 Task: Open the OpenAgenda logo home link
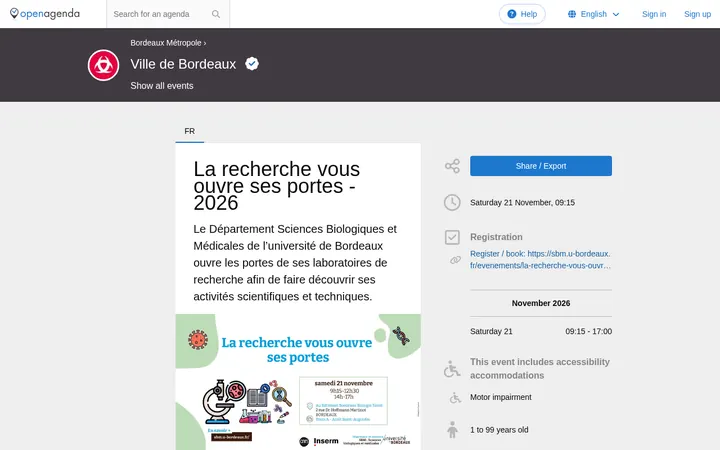(45, 14)
